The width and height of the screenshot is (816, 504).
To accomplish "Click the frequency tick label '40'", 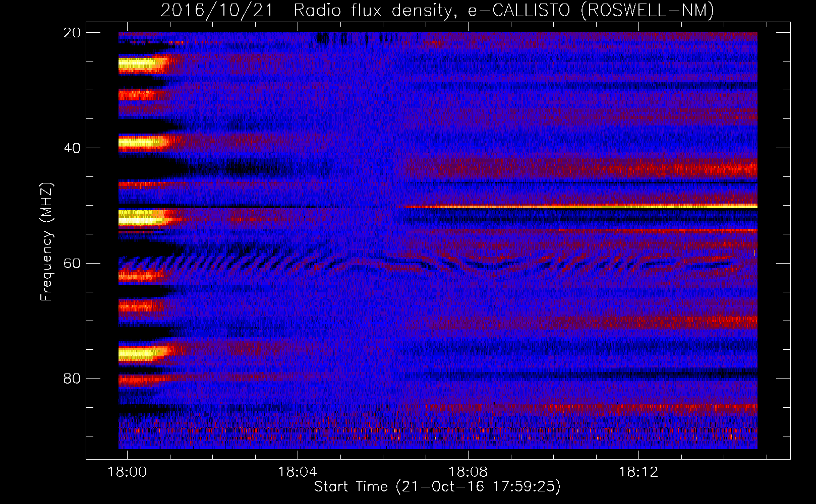I will point(72,148).
